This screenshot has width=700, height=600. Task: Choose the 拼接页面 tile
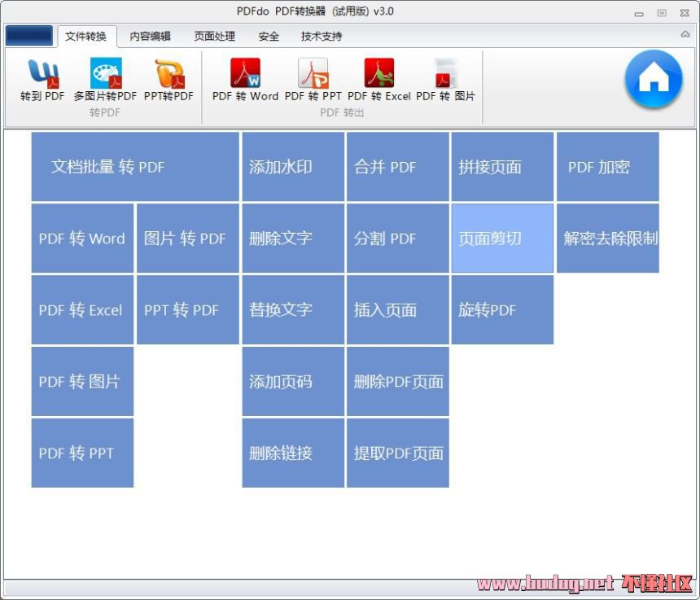pos(502,167)
